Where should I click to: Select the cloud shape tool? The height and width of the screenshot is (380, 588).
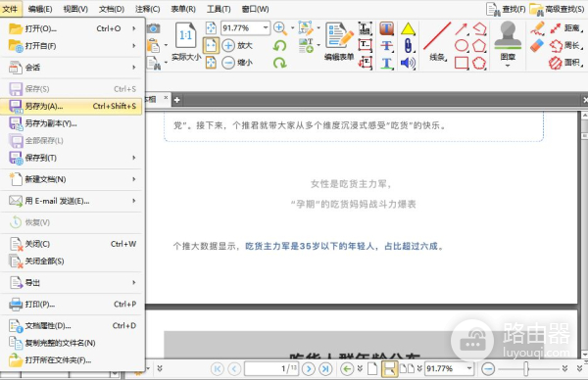pyautogui.click(x=479, y=63)
